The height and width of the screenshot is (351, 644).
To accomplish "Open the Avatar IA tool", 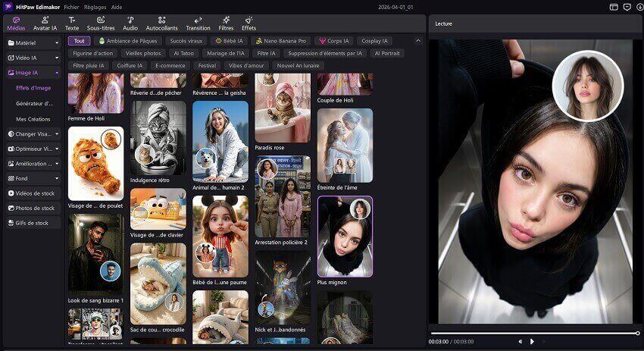I will click(x=45, y=23).
